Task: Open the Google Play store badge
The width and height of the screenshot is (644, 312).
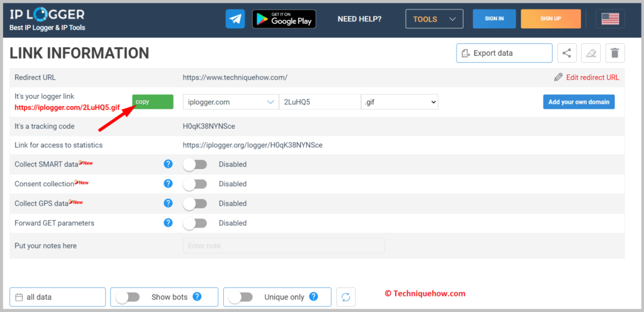Action: click(x=284, y=19)
